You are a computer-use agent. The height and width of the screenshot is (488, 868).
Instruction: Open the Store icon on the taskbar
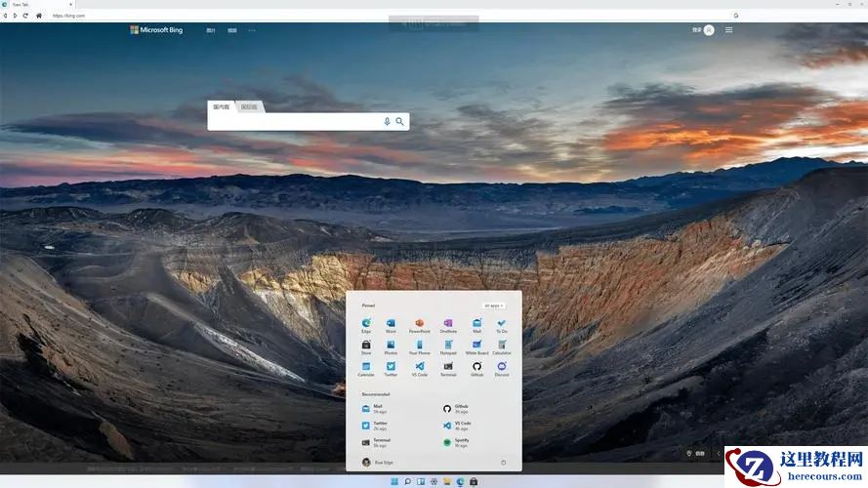(474, 481)
